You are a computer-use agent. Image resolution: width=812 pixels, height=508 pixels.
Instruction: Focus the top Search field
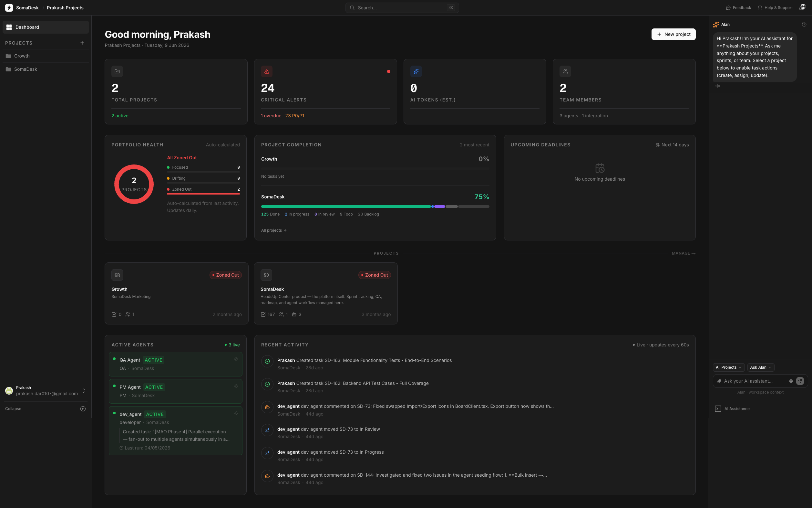(x=402, y=8)
